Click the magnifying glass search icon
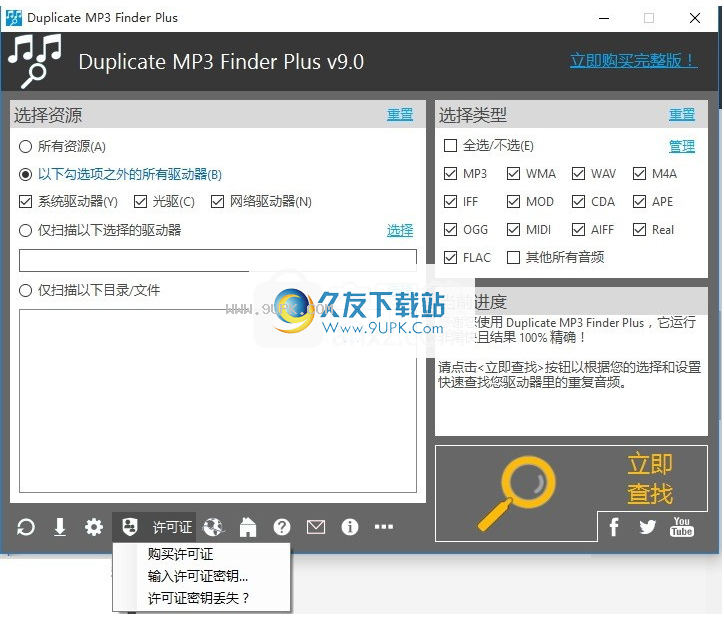This screenshot has height=623, width=724. [517, 493]
